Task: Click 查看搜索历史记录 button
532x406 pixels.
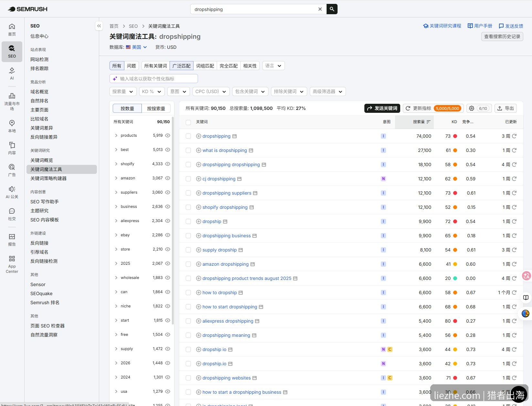Action: [x=502, y=37]
